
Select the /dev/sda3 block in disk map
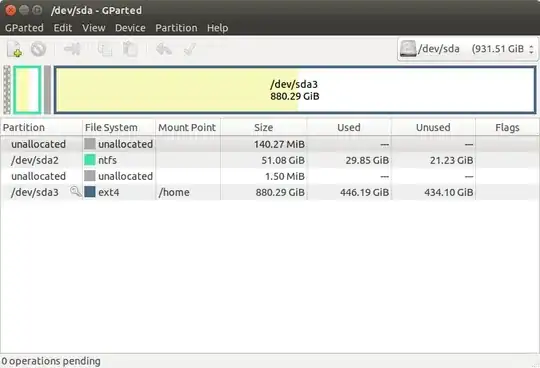pos(295,90)
